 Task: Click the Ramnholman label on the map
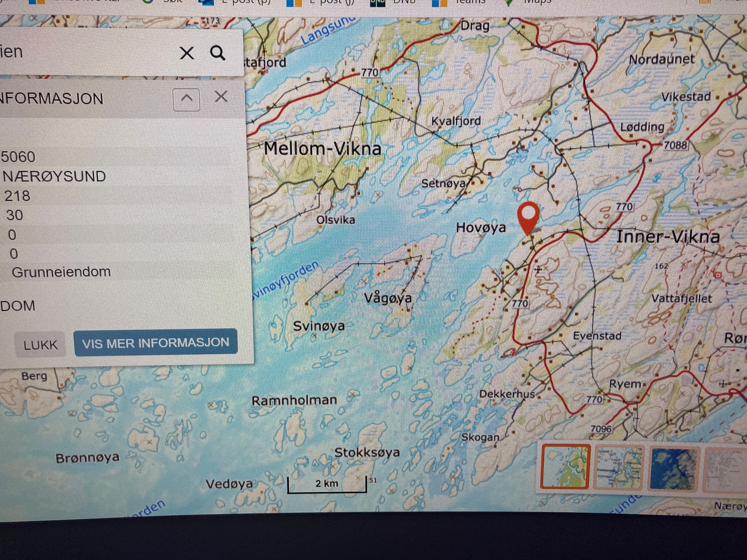click(294, 400)
